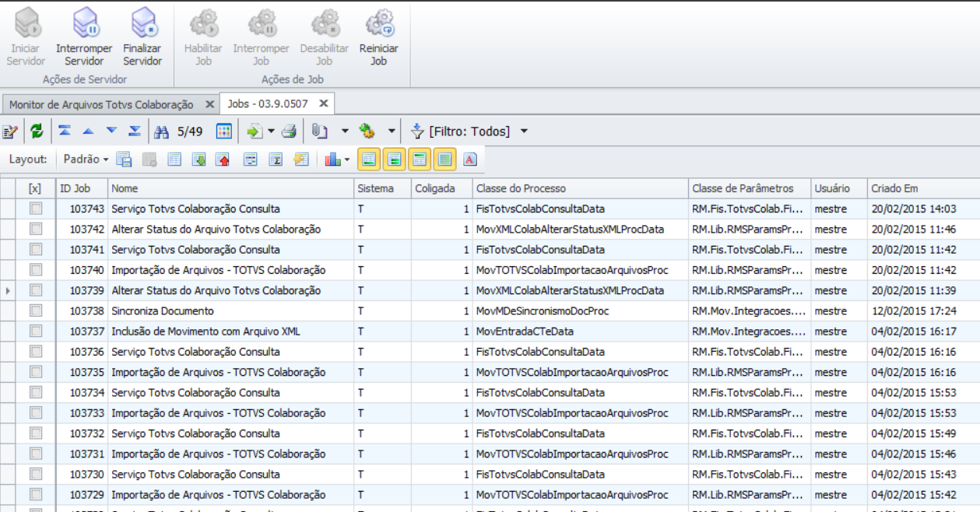Click the red letter A formatting icon

[470, 160]
